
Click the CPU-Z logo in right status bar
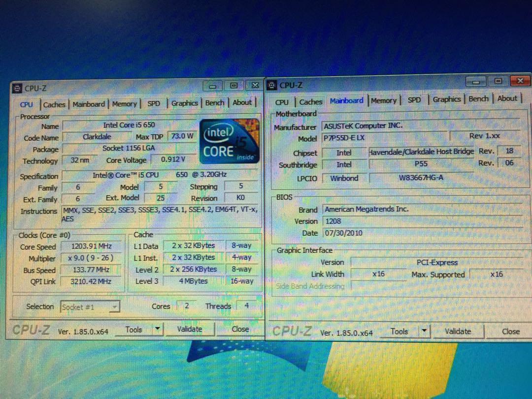coord(291,331)
